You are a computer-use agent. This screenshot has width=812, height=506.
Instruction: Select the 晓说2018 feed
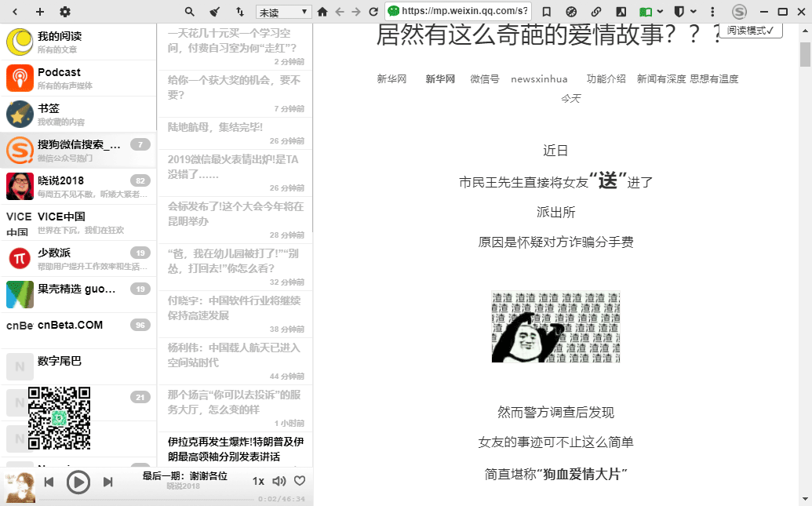click(x=78, y=187)
